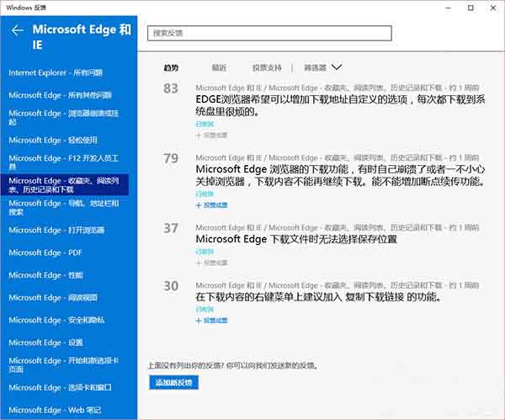Screen dimensions: 505x420
Task: Upvote the 30-vote feedback item
Action: [x=211, y=321]
